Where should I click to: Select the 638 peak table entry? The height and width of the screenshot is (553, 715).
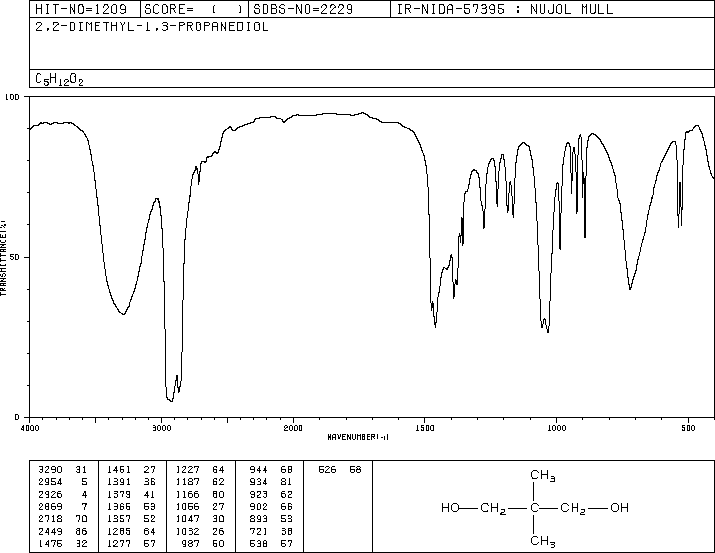pyautogui.click(x=271, y=543)
